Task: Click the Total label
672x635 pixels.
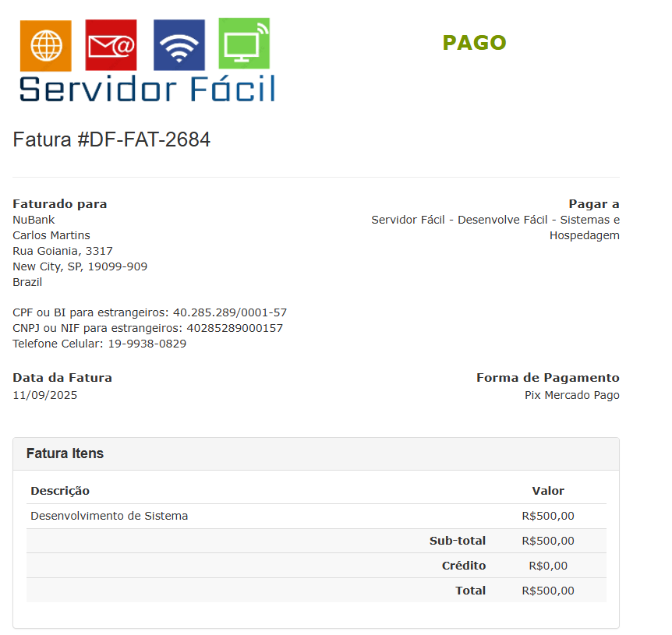Action: click(470, 591)
